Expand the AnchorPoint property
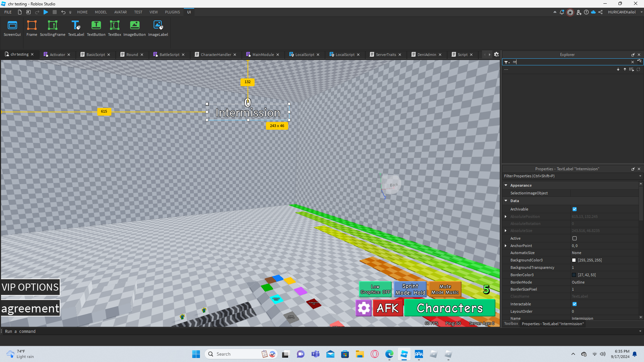Viewport: 644px width, 362px height. coord(506,246)
